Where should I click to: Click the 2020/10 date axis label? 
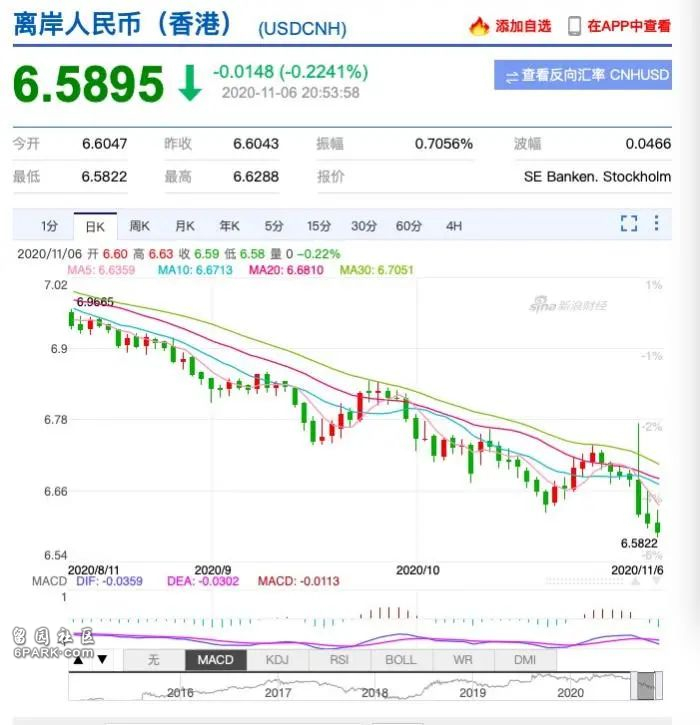tap(418, 570)
